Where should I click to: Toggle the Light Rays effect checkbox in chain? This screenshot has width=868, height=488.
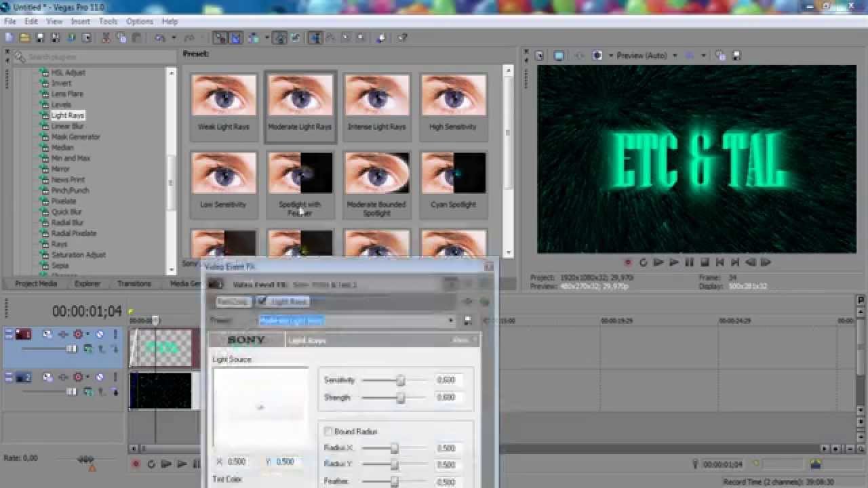point(262,301)
